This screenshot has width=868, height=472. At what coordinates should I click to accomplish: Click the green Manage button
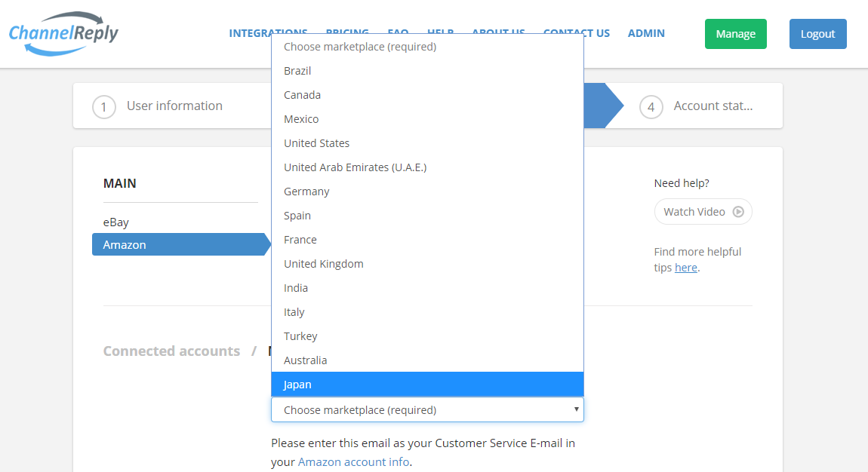[x=736, y=34]
